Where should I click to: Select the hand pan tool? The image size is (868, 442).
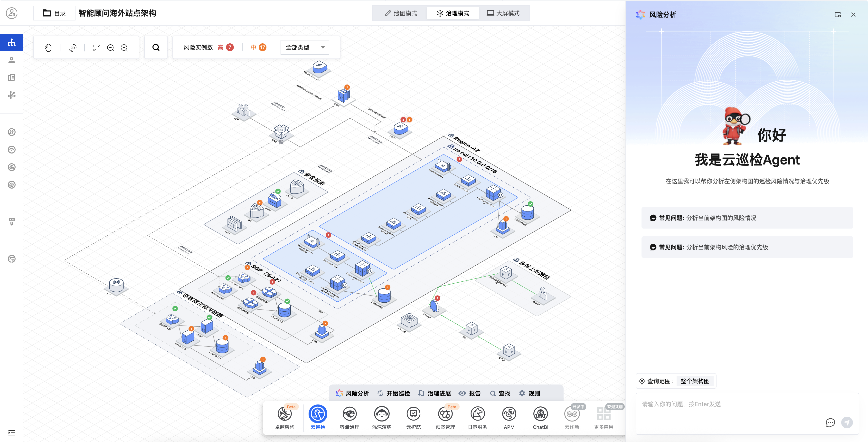pos(48,48)
